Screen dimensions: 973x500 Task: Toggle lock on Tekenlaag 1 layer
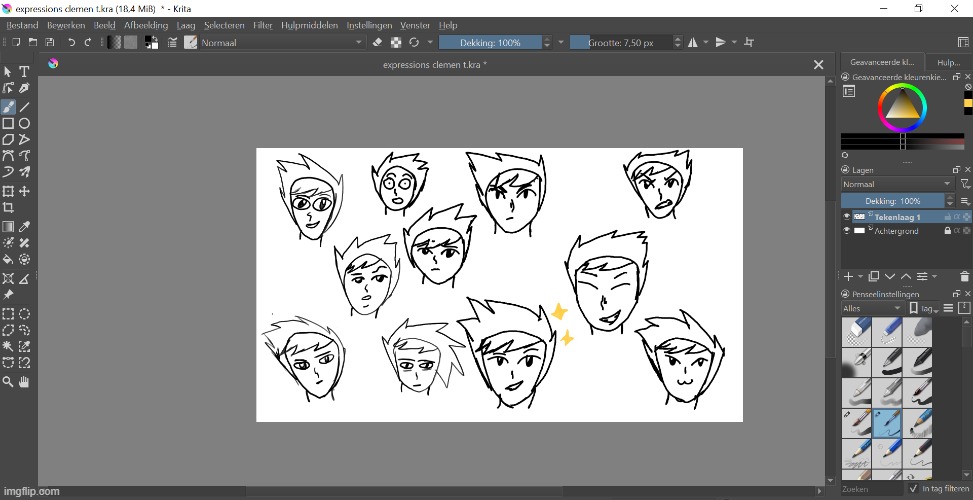pyautogui.click(x=948, y=217)
